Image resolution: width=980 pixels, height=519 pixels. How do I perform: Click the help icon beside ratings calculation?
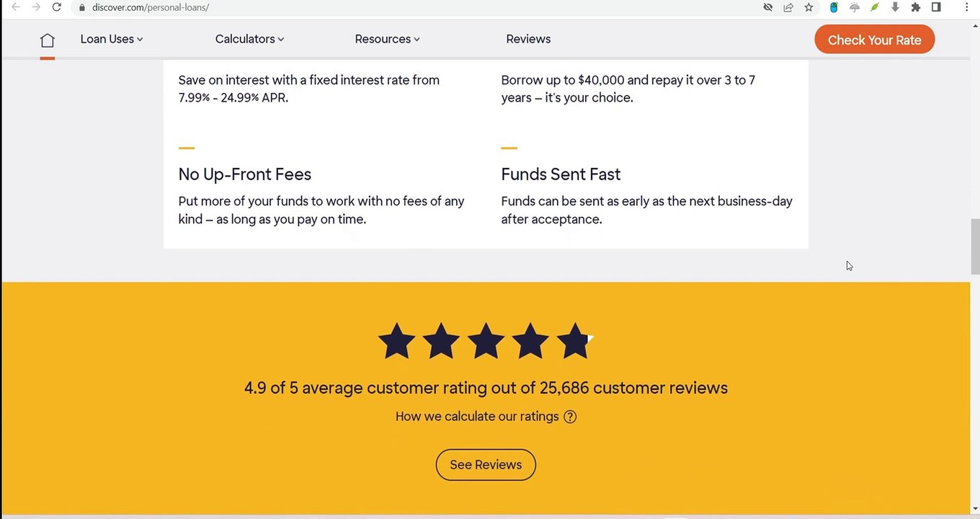(570, 417)
